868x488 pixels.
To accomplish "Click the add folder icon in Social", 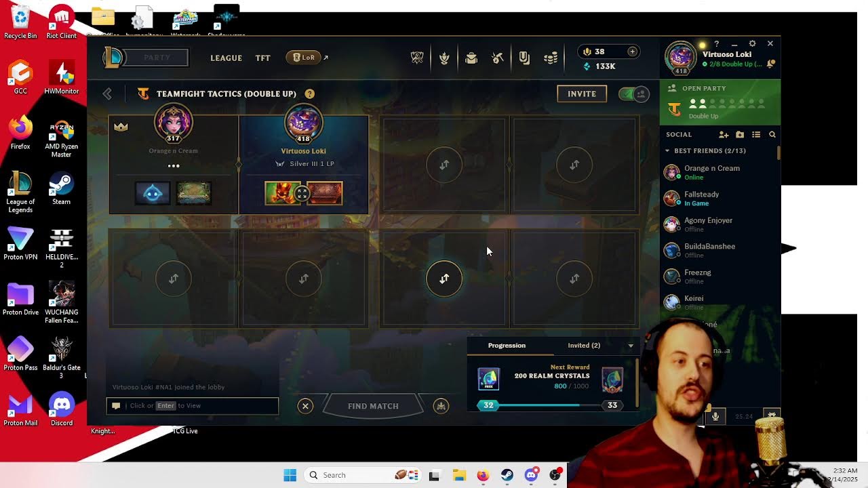I will 740,135.
